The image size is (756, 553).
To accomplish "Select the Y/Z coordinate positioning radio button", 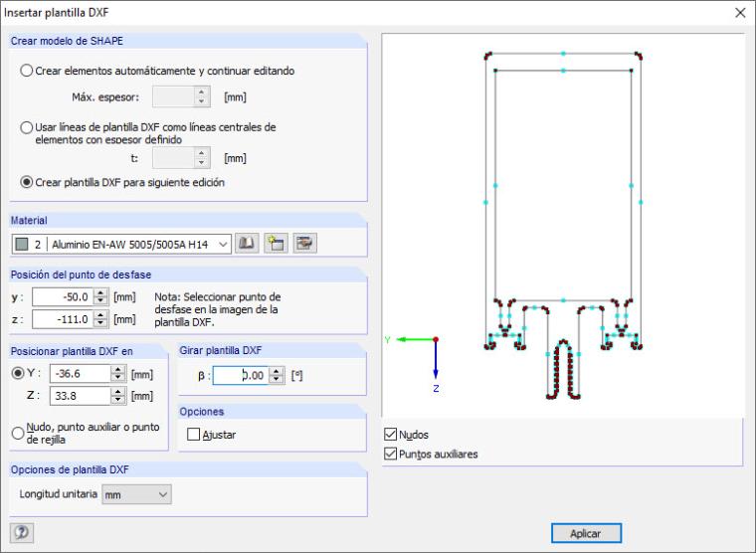I will tap(18, 373).
